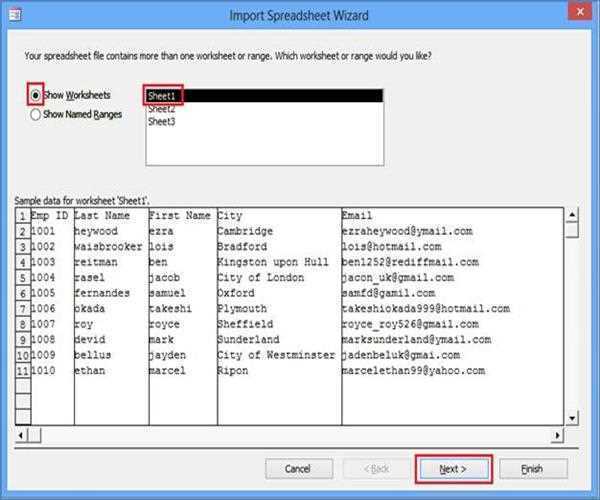Click the vertical scrollbar thumb in sample data
The image size is (600, 500).
point(572,230)
